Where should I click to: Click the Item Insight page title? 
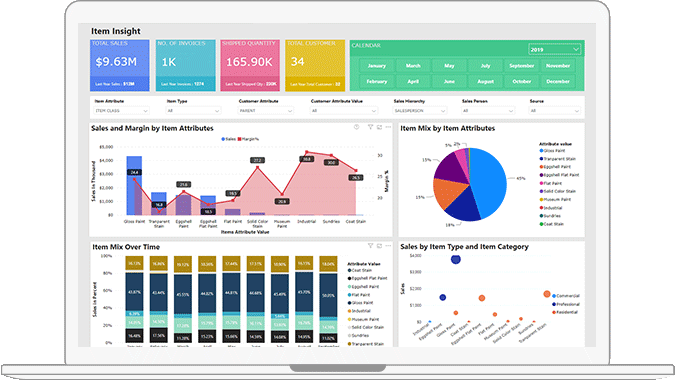(x=115, y=31)
